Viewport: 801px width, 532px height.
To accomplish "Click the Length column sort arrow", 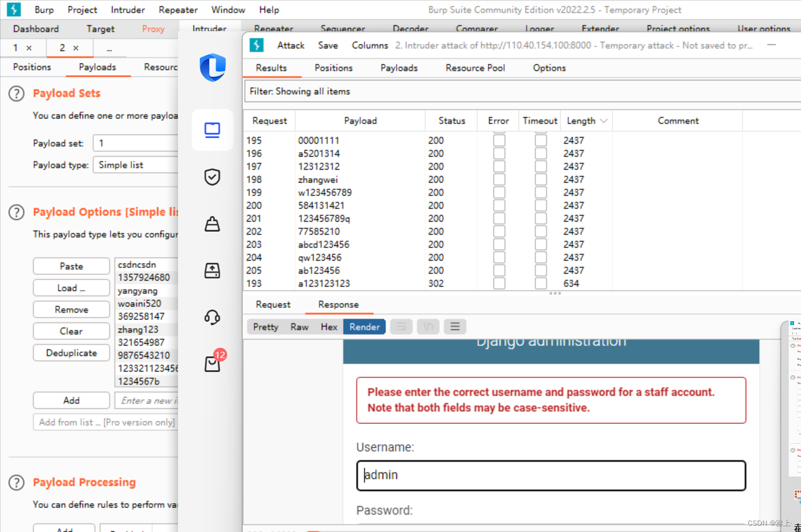I will (x=604, y=120).
